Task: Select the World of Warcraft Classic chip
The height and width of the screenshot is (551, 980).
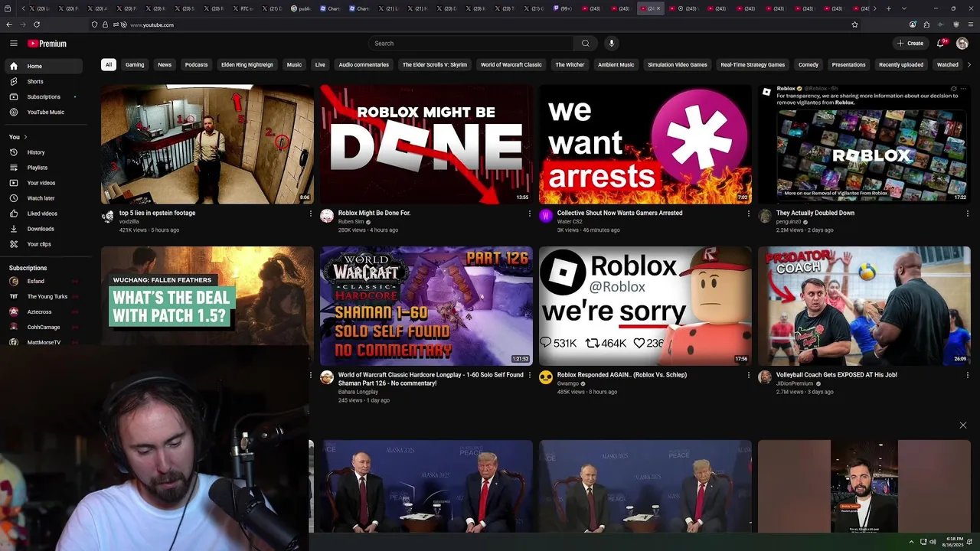Action: click(511, 65)
